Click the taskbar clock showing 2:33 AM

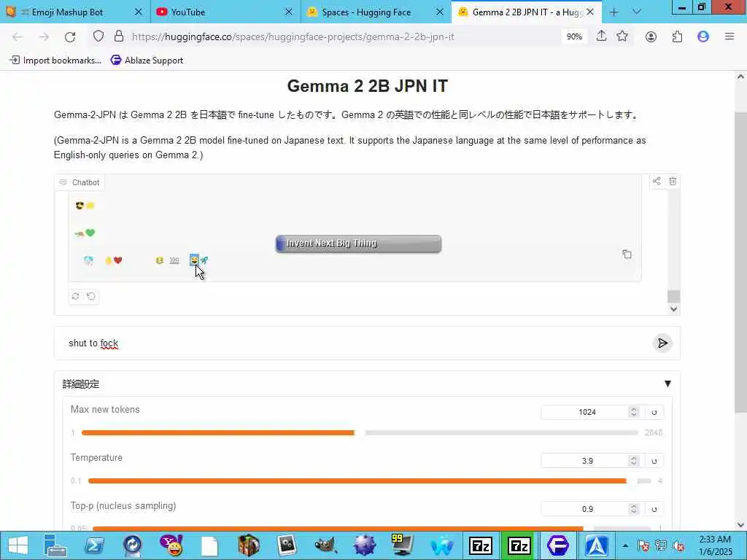[x=715, y=545]
